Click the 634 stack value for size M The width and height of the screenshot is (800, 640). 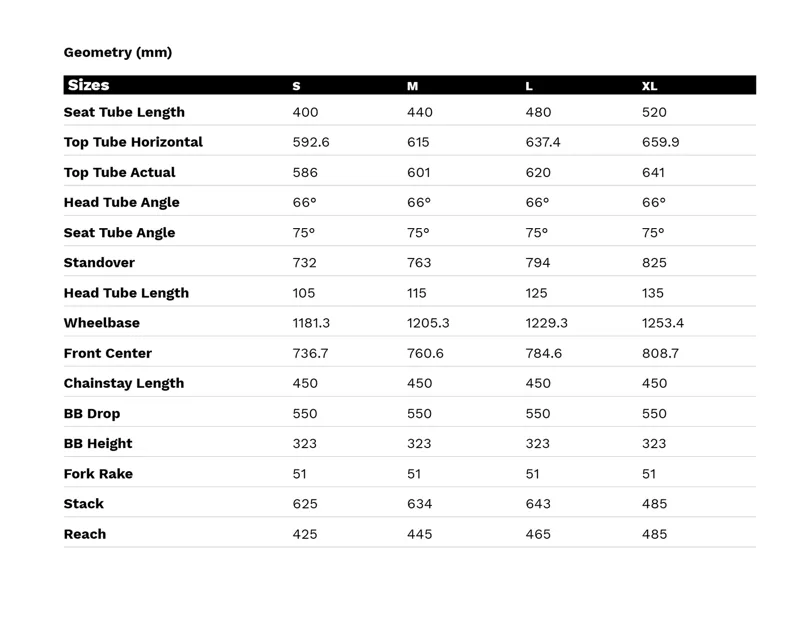point(420,504)
